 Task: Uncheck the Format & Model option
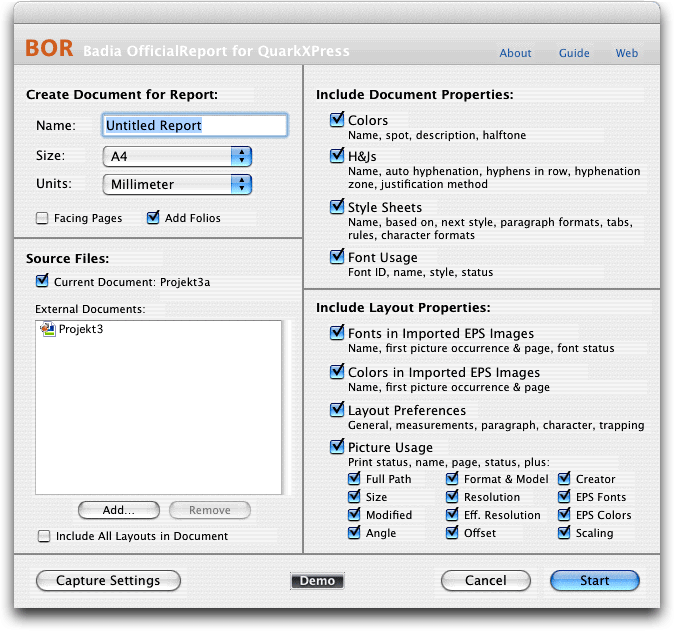click(x=452, y=478)
